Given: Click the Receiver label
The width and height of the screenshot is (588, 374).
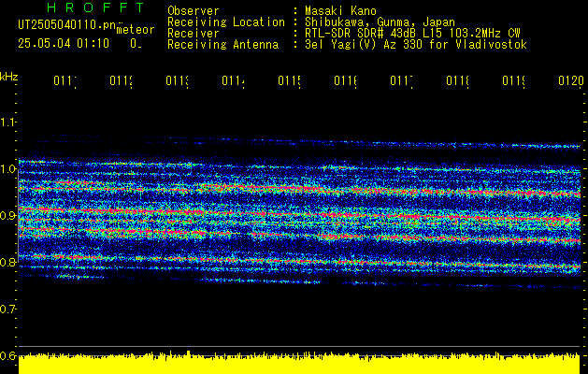Looking at the screenshot, I should [x=194, y=34].
